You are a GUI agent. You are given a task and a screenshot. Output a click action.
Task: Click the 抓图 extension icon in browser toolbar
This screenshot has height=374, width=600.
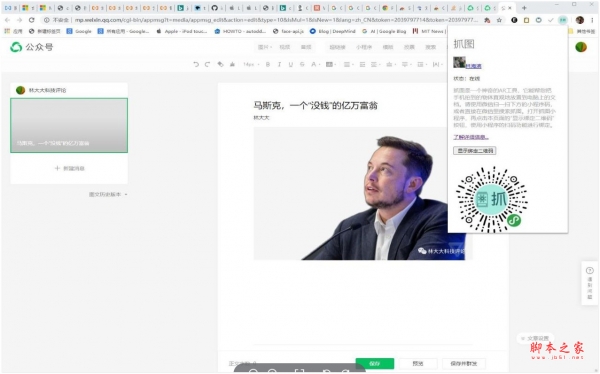(x=562, y=20)
